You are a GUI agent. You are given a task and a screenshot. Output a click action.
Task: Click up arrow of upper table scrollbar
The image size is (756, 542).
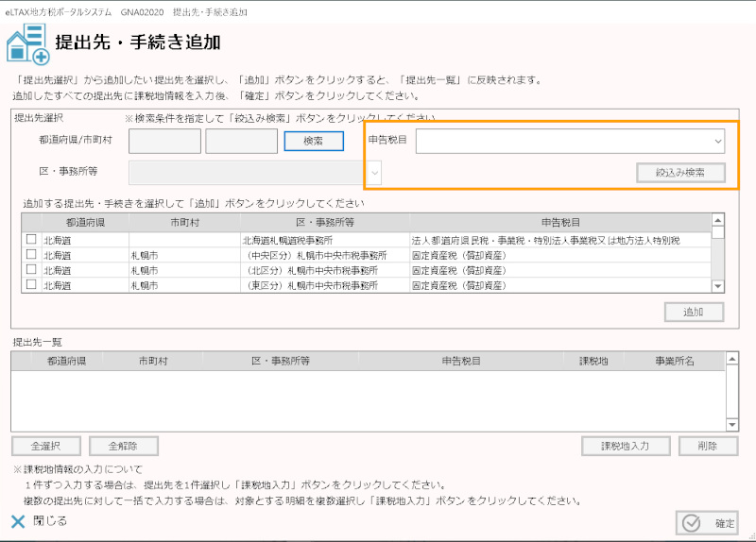(x=718, y=220)
